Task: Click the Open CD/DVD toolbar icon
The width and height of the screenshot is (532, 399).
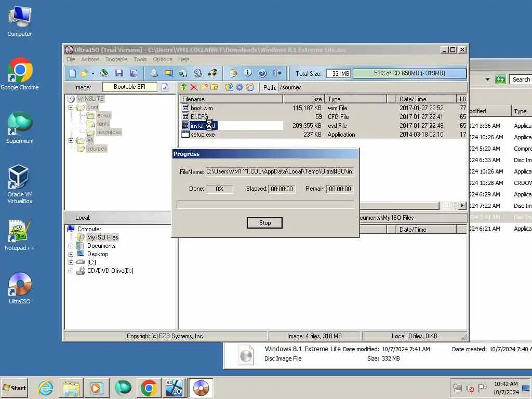Action: pos(104,73)
